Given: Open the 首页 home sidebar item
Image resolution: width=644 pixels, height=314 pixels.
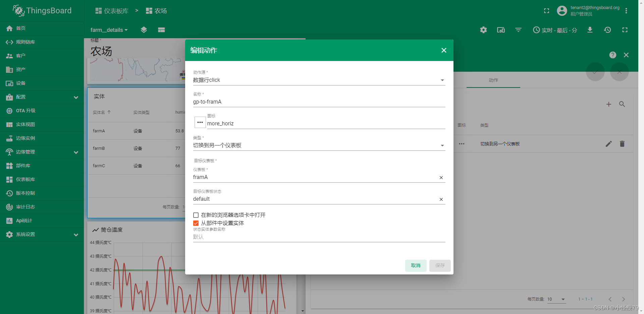Looking at the screenshot, I should point(42,28).
